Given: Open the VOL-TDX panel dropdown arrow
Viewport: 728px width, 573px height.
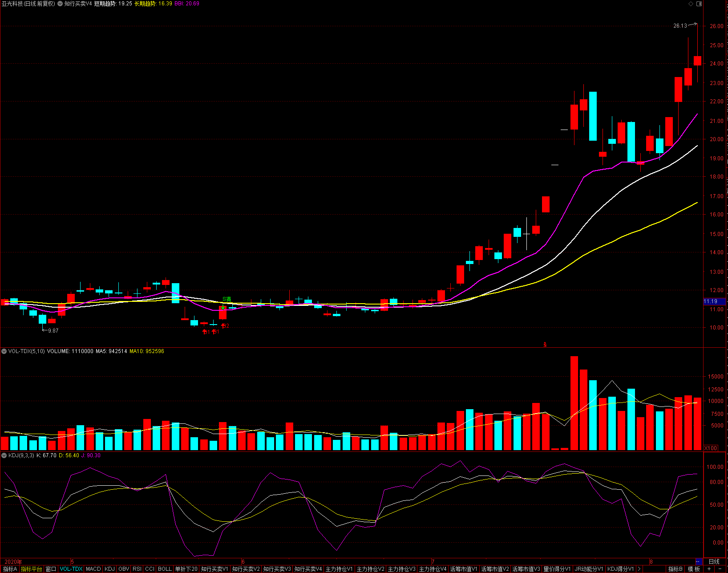Looking at the screenshot, I should coord(4,351).
